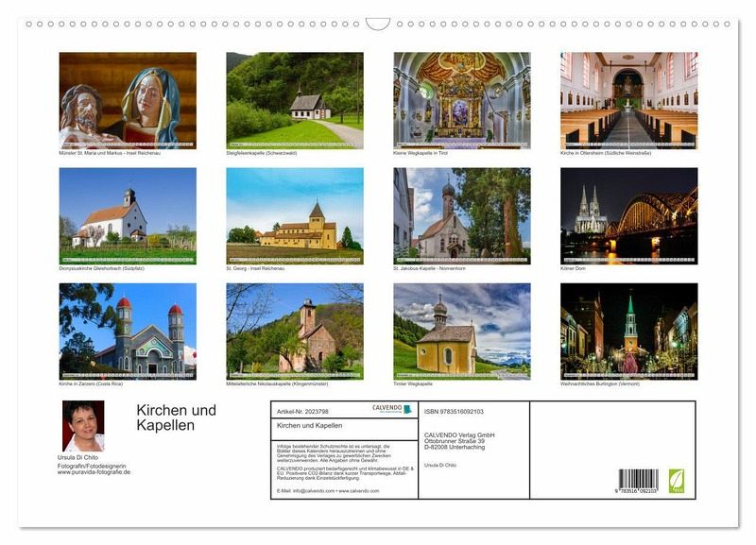Open the Kleine Wegkapelle in Tirol photo
Viewport: 756px width, 545px height.
click(x=461, y=100)
